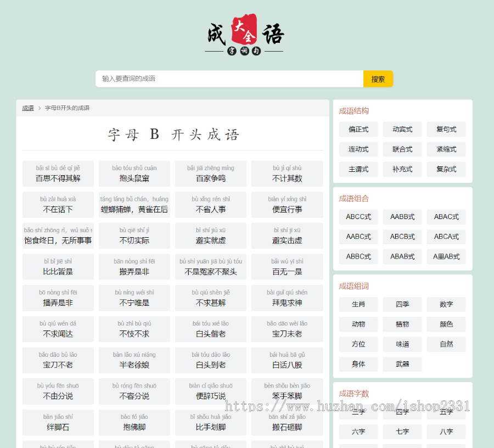Open idiom 不计其数
The width and height of the screenshot is (494, 448).
click(287, 173)
